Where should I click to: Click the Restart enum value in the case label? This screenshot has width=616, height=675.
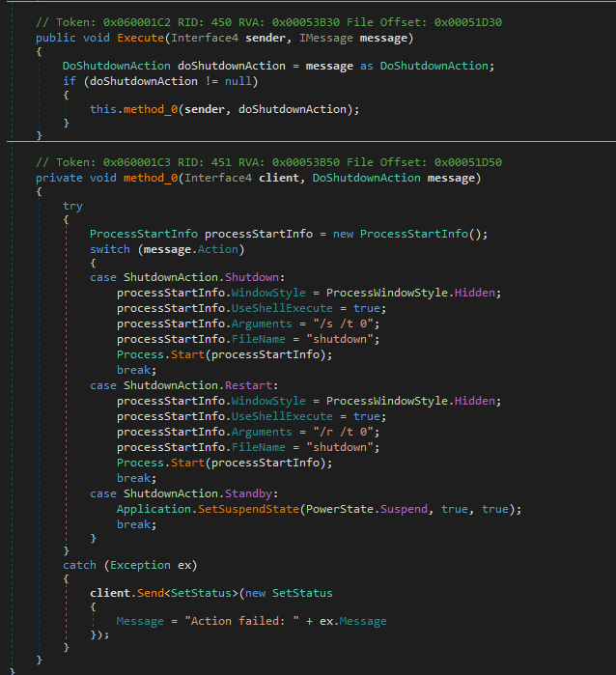click(x=248, y=385)
